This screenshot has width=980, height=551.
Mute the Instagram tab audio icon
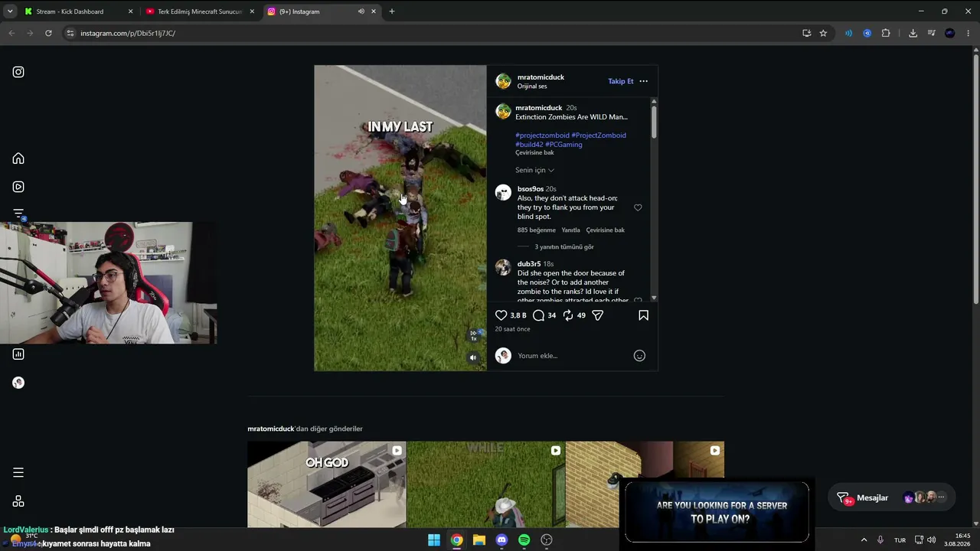361,11
